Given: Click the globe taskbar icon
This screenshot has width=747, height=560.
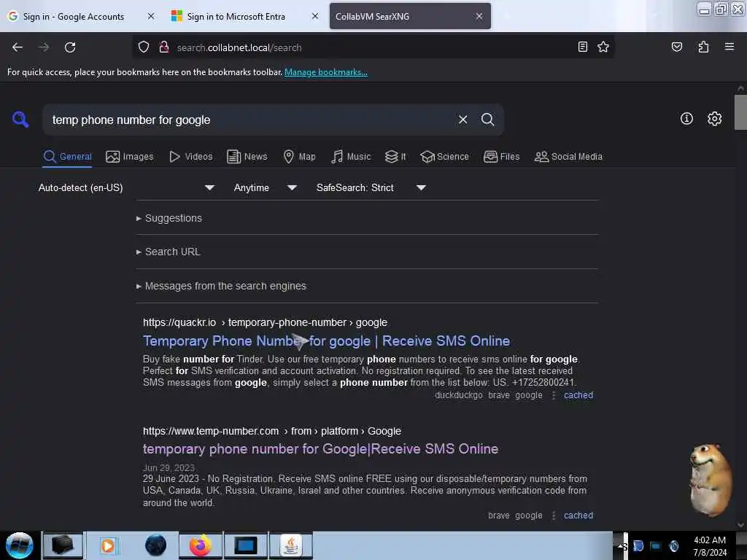Looking at the screenshot, I should point(156,545).
